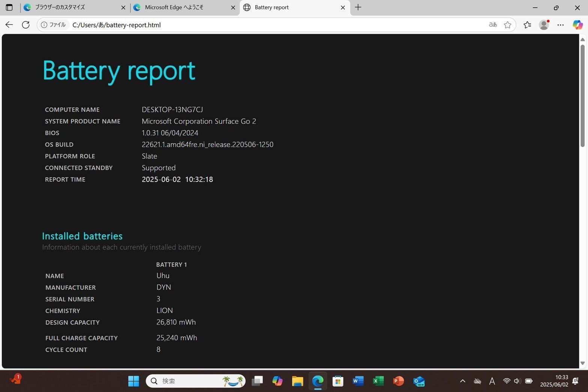Switch to the Microsoft Edge へようこそ tab

click(185, 7)
